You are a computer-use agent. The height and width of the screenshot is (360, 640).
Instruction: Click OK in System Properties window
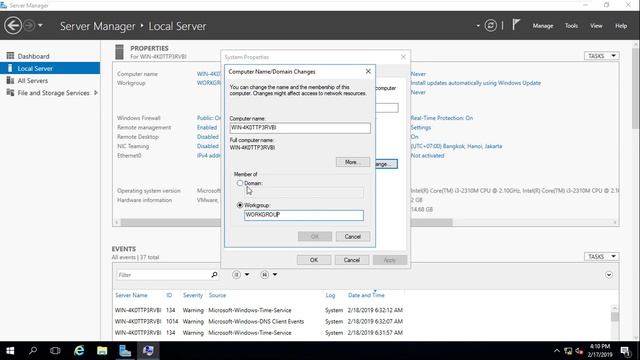[314, 260]
